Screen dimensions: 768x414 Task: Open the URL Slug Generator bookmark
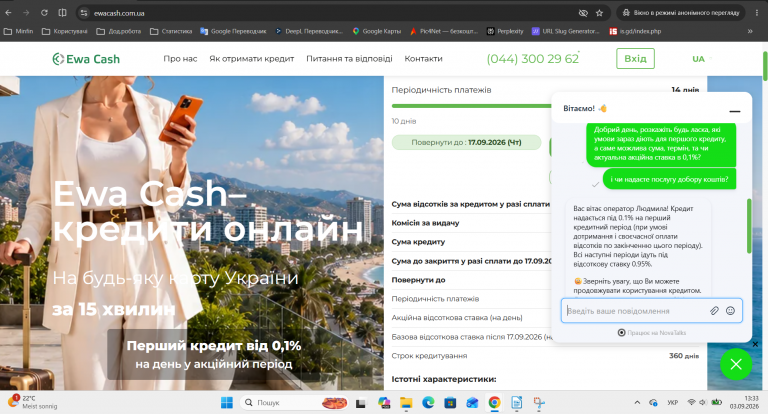click(x=566, y=31)
